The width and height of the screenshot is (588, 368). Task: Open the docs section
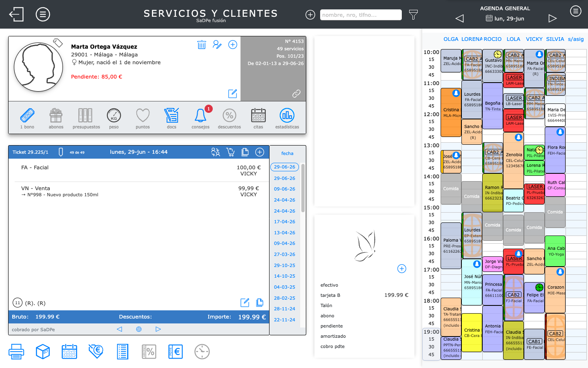171,119
